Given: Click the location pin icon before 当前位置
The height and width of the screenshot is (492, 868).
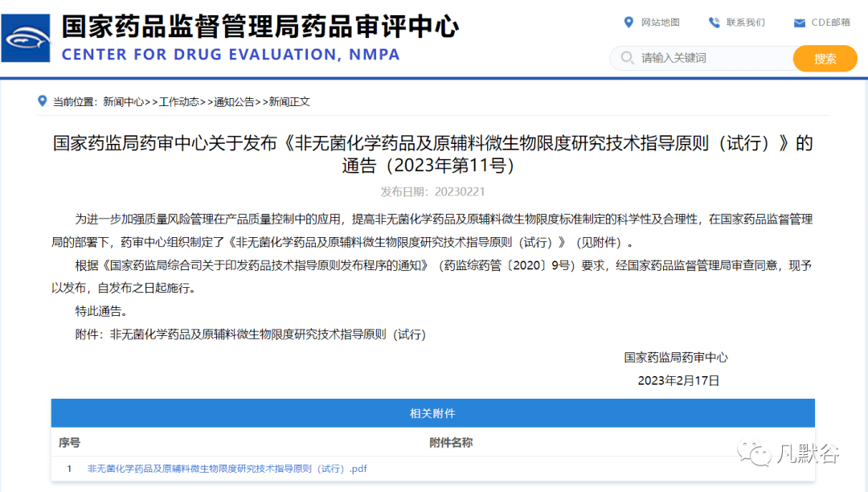Looking at the screenshot, I should [43, 101].
